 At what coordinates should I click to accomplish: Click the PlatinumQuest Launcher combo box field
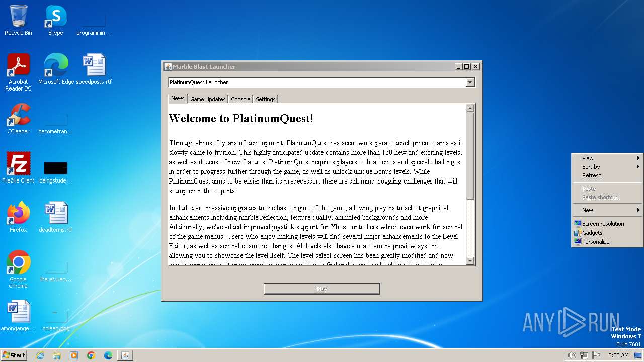pyautogui.click(x=321, y=82)
